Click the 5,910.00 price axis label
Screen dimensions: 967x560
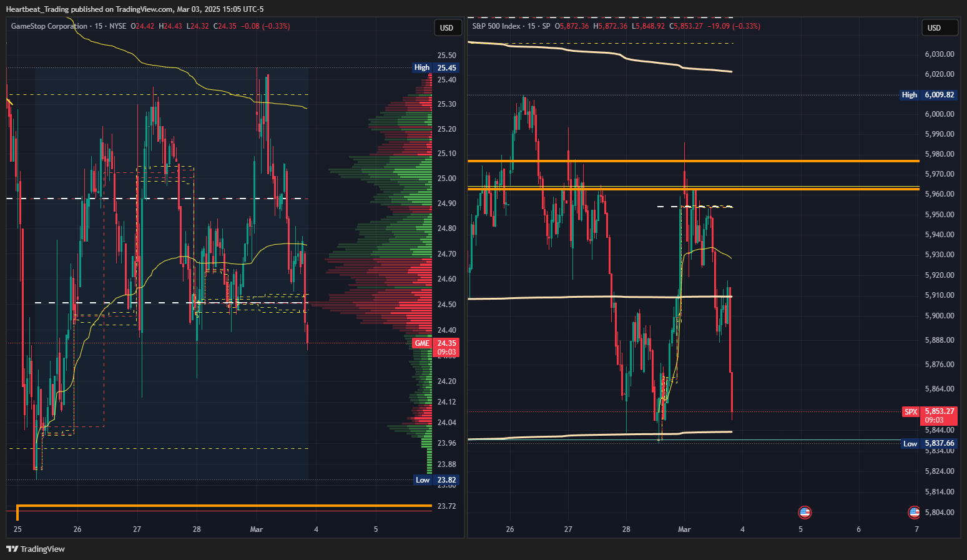940,295
